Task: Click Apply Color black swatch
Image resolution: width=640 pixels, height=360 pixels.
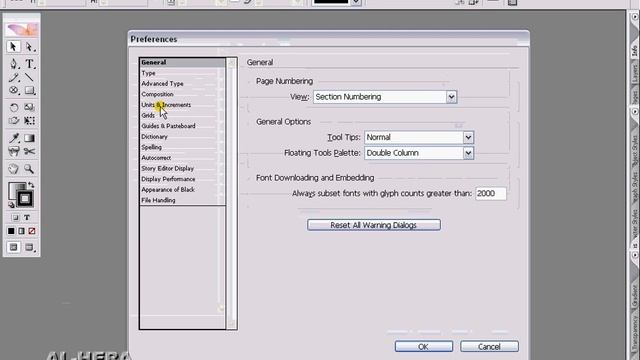Action: 11,231
